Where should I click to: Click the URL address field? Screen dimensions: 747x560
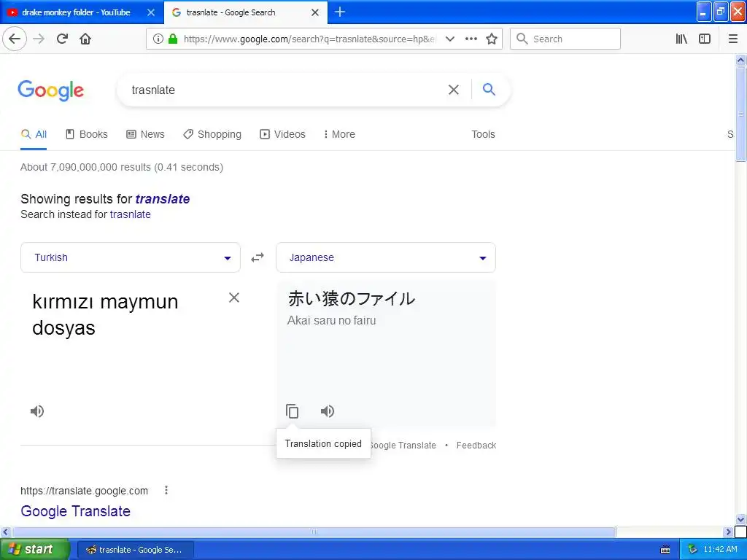pos(309,39)
